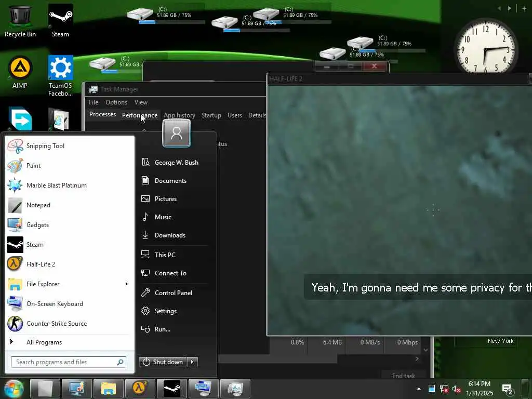Image resolution: width=532 pixels, height=399 pixels.
Task: Close the dark window behind Task Manager
Action: coord(374,66)
